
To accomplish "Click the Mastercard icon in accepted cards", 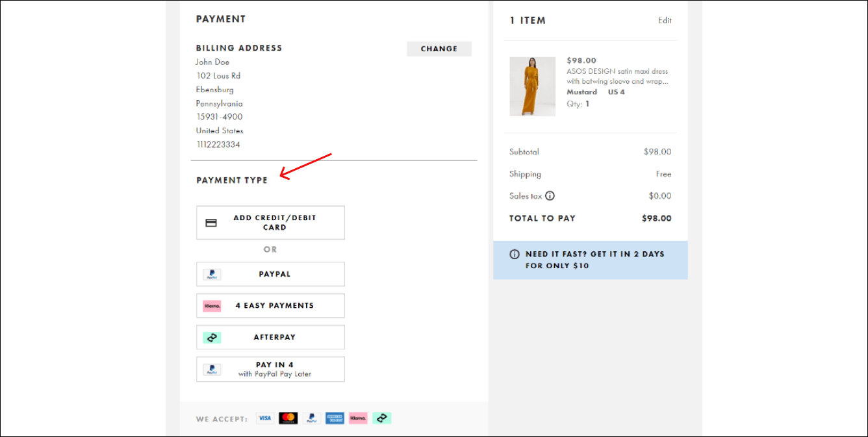I will point(288,418).
